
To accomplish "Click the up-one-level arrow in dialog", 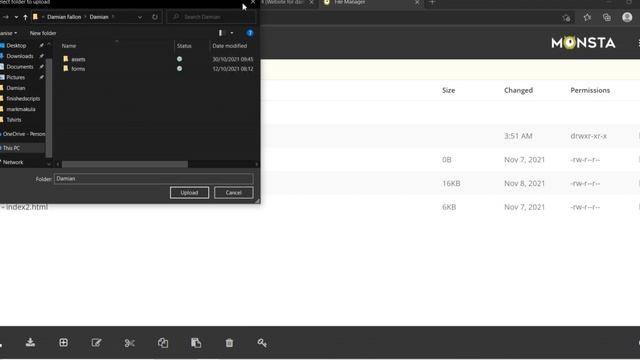I will click(25, 17).
